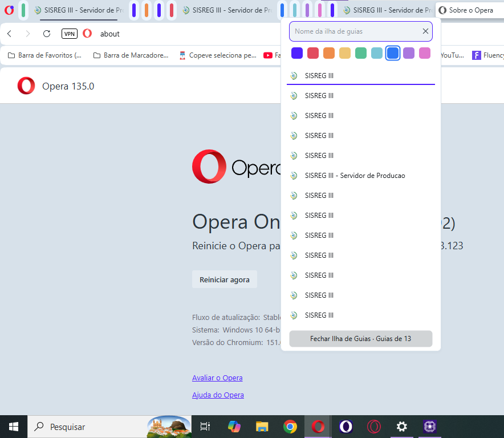Expand the teal collapsed tab island

click(x=295, y=10)
